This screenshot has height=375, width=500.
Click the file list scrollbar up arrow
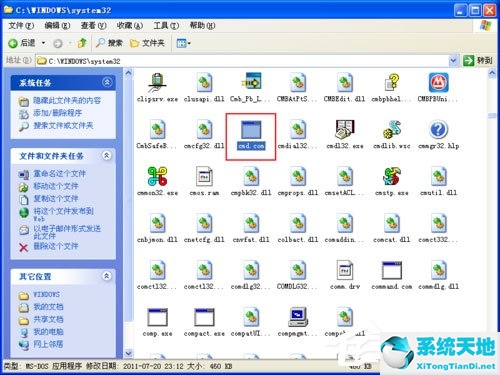(x=492, y=73)
